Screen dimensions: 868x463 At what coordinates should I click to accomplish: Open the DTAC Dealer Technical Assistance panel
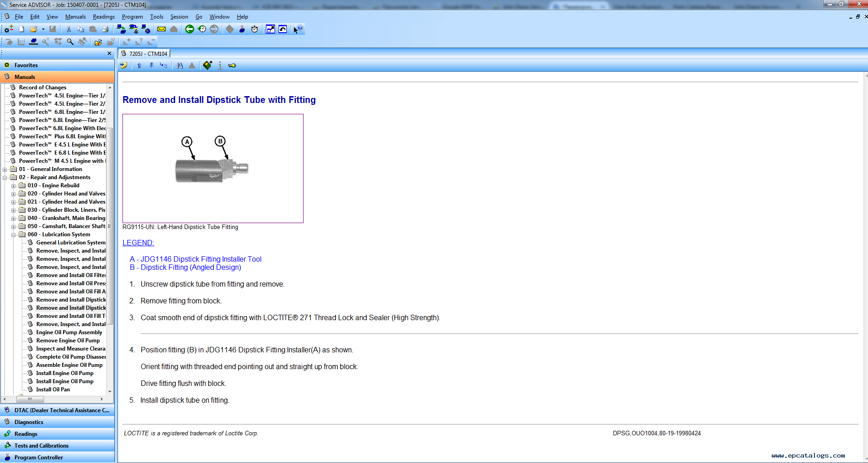coord(57,410)
